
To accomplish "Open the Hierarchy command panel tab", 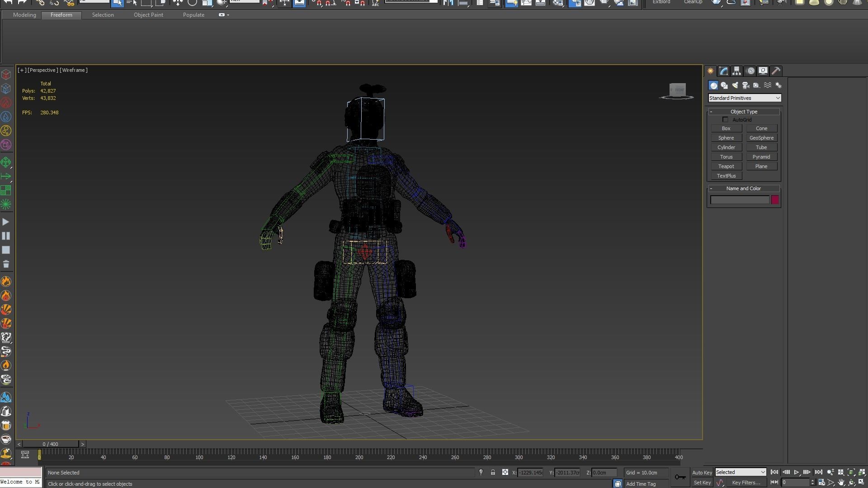I will click(736, 71).
